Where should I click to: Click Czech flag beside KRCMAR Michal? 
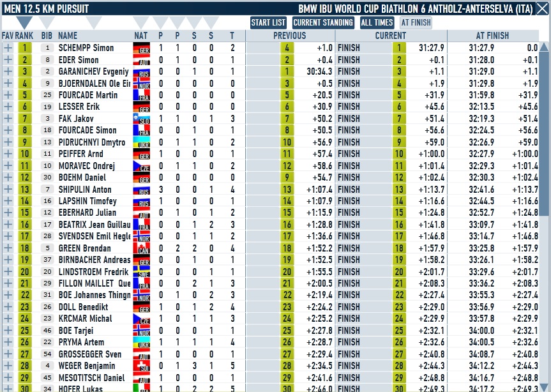tap(142, 319)
